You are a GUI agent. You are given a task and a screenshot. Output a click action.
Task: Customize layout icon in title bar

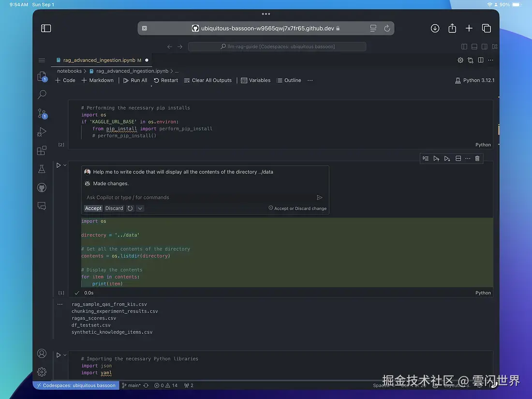(x=495, y=46)
